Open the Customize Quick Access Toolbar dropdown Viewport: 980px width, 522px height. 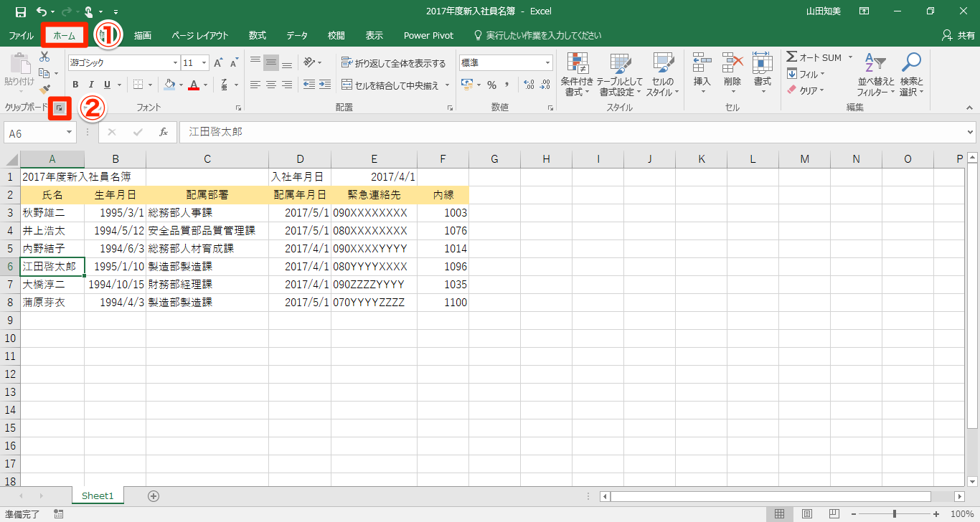click(x=116, y=11)
